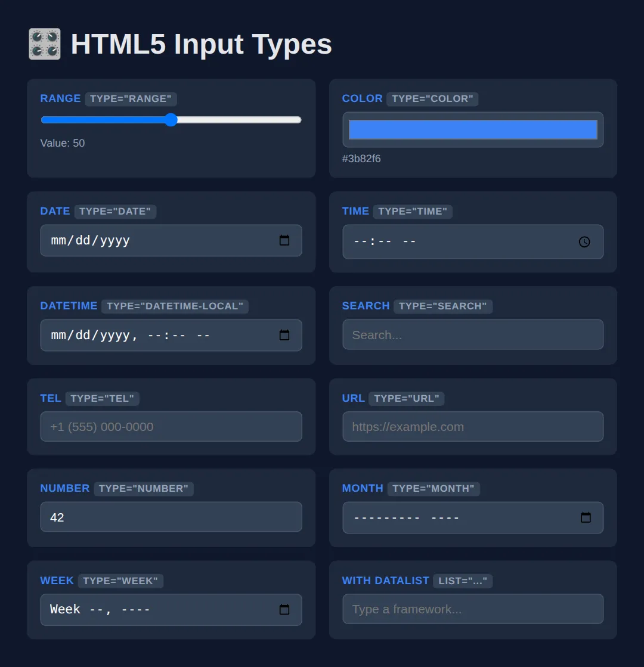Image resolution: width=644 pixels, height=667 pixels.
Task: Click the #3b82f6 hex value
Action: tap(361, 159)
